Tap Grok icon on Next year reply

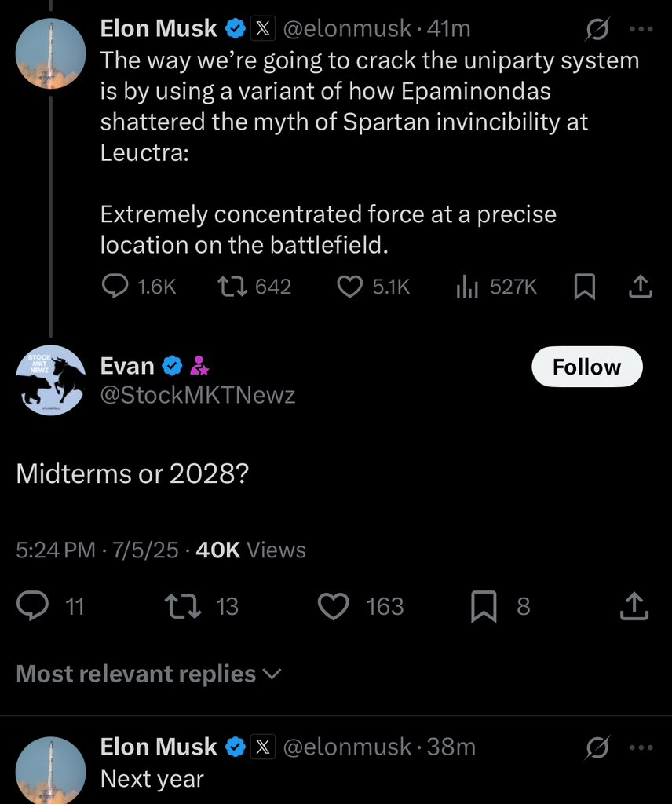[x=597, y=747]
